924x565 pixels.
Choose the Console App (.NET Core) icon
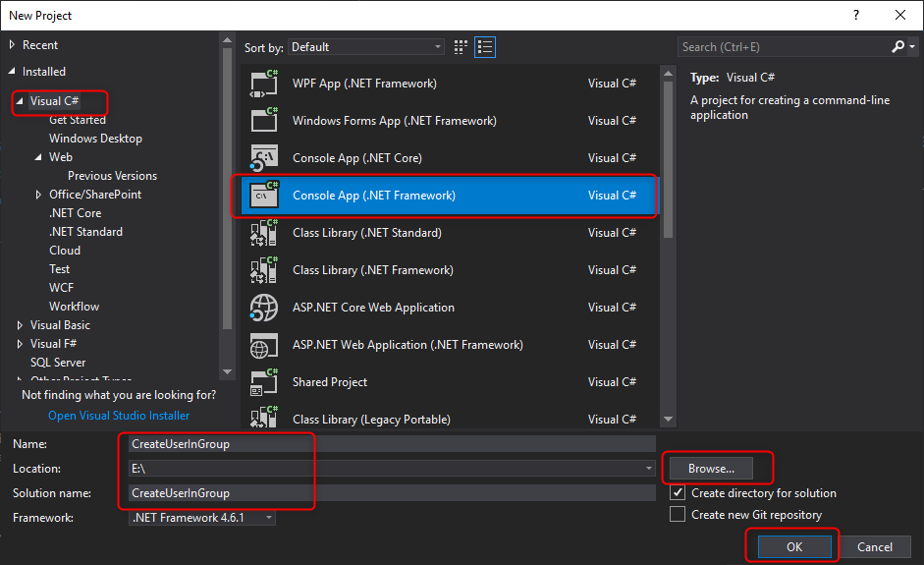[263, 157]
